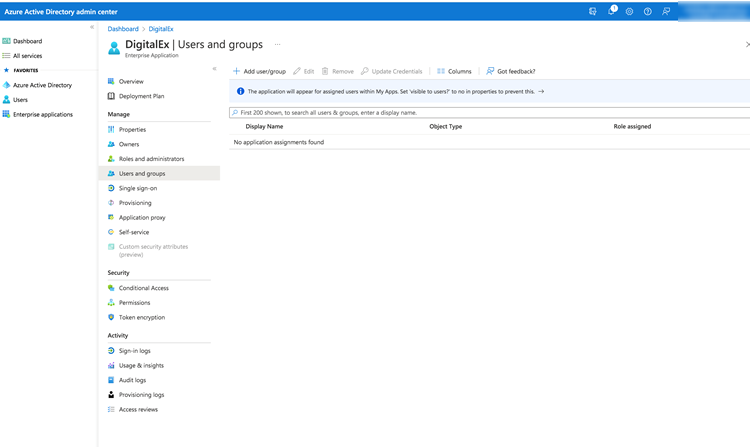Screen dimensions: 750x447
Task: Collapse the left navigation sidebar
Action: coord(92,27)
